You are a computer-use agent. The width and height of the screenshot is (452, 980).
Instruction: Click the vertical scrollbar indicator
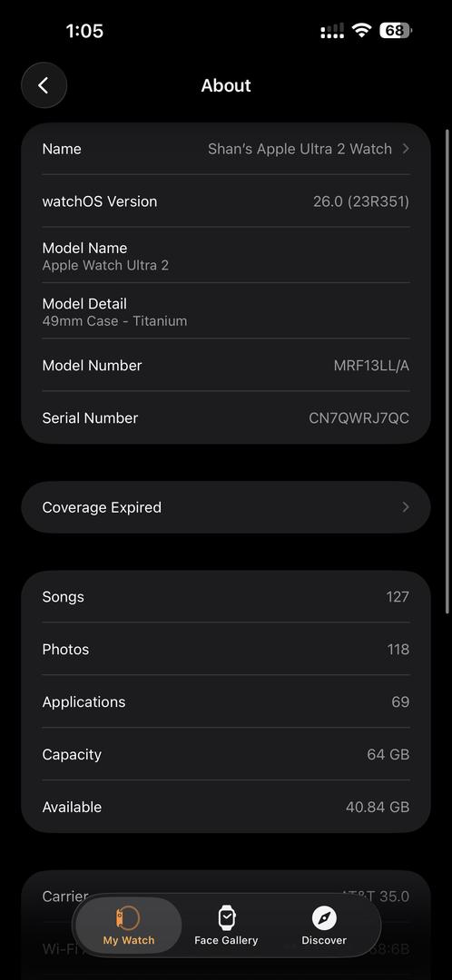click(447, 372)
